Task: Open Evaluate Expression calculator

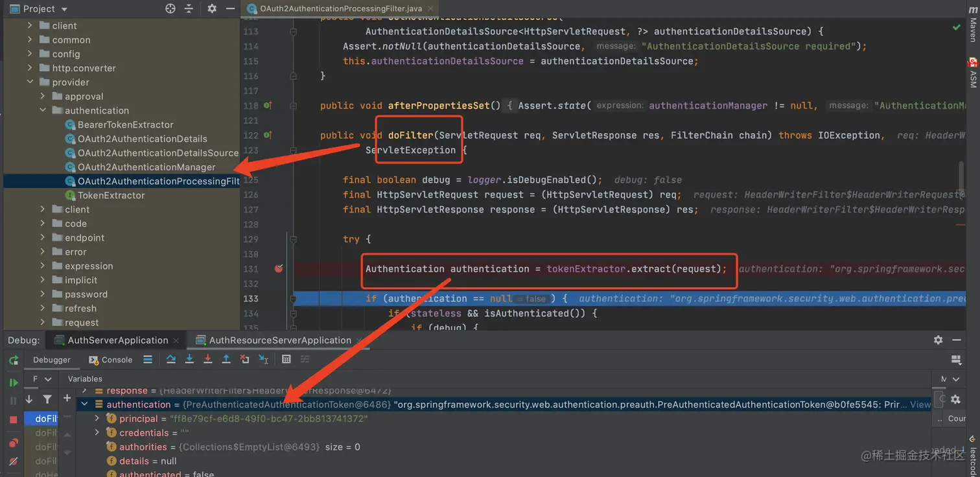Action: pos(286,360)
